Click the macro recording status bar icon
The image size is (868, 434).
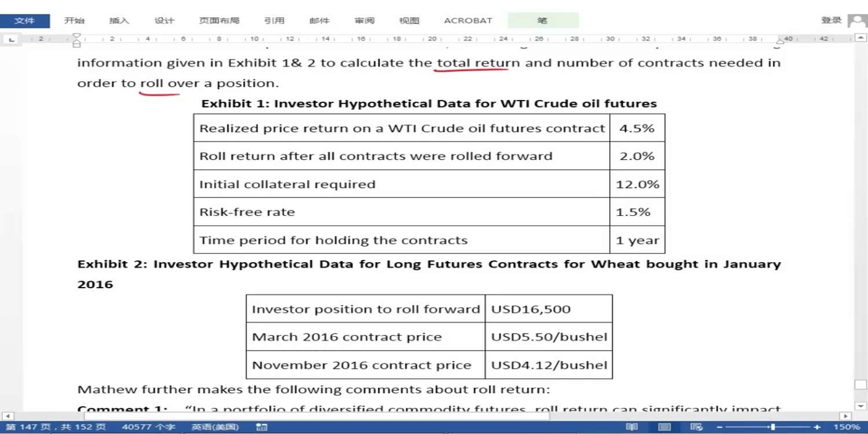262,427
